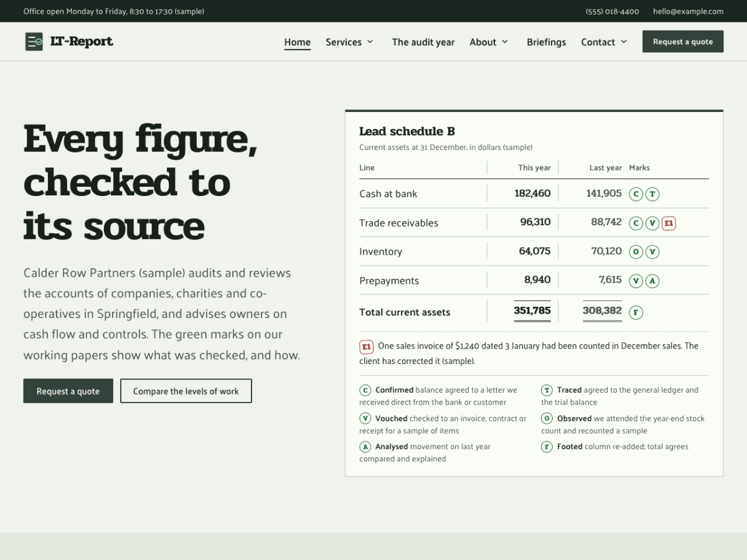Viewport: 747px width, 560px height.
Task: Click the Current assets at 31 December subtitle
Action: pos(446,147)
